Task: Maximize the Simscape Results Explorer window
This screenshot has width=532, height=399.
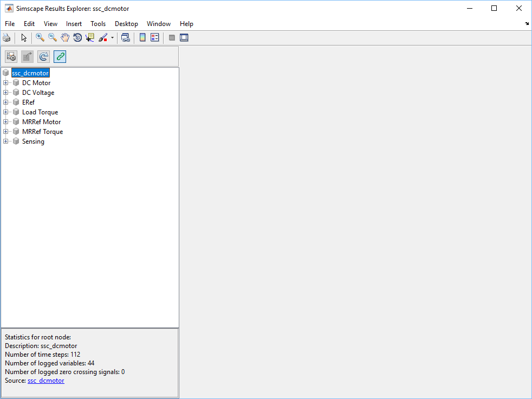Action: [494, 9]
